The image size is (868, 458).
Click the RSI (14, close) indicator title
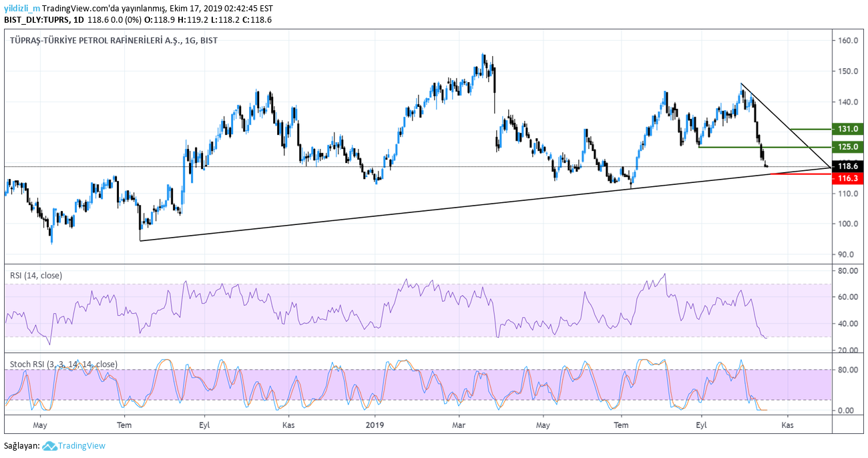click(x=37, y=275)
